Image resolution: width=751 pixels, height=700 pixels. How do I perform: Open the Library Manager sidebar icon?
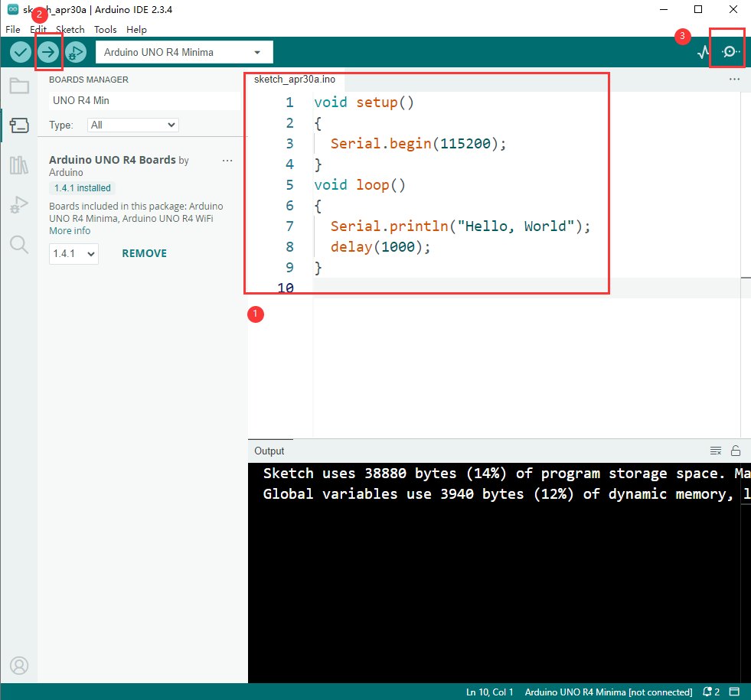19,165
